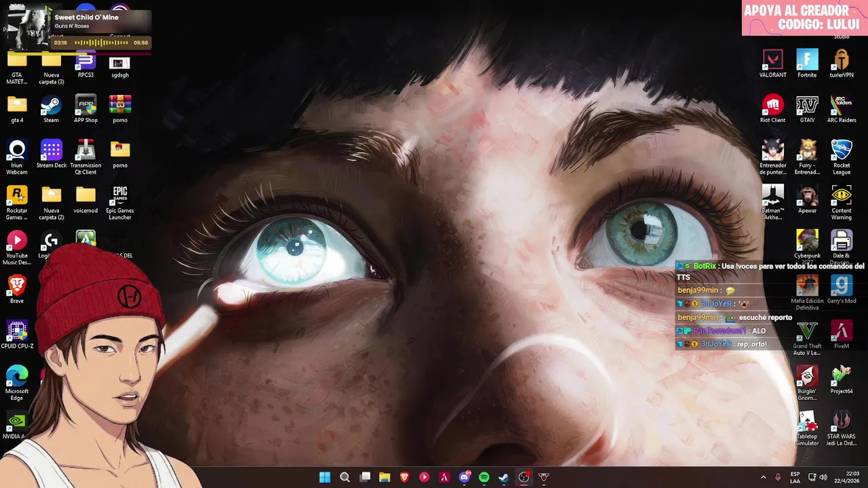Open the tuxlerVPN shortcut
This screenshot has width=868, height=488.
click(x=842, y=64)
